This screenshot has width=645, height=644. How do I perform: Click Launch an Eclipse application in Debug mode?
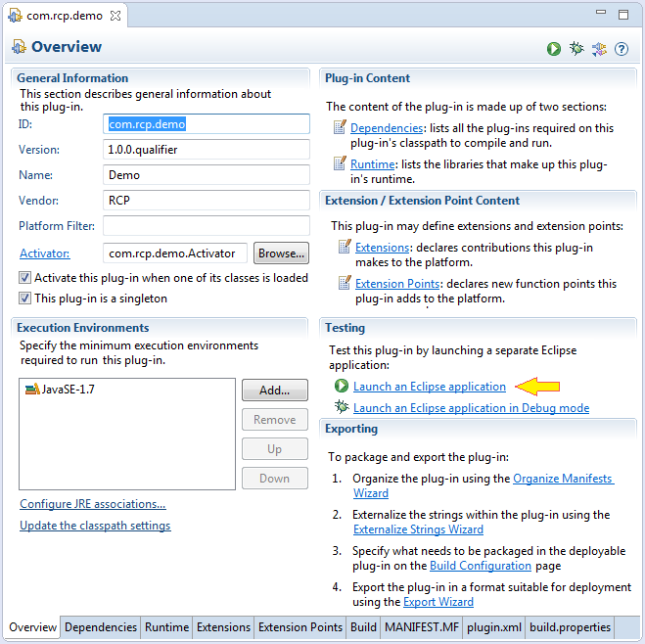(x=471, y=408)
